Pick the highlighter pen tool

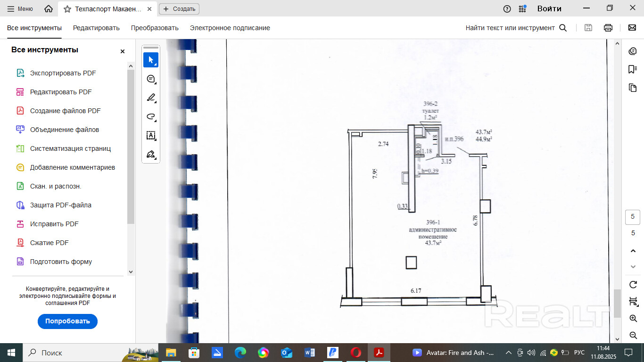[x=151, y=98]
